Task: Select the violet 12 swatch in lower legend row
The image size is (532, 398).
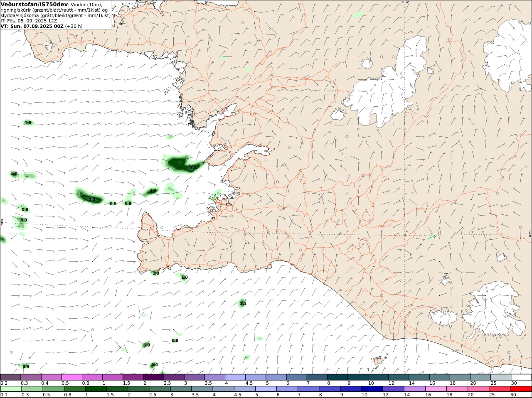Action: (393, 389)
